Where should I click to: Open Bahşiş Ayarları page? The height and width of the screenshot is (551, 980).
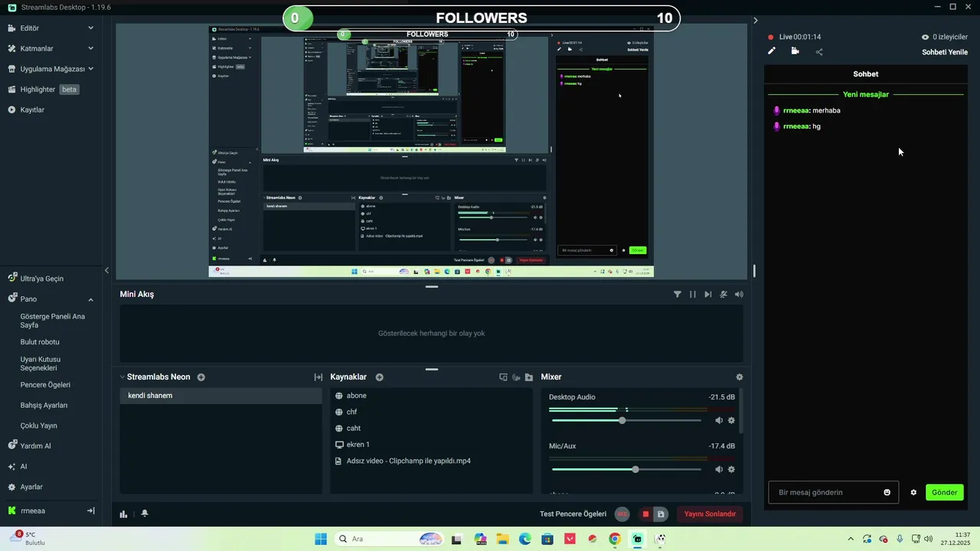tap(44, 405)
